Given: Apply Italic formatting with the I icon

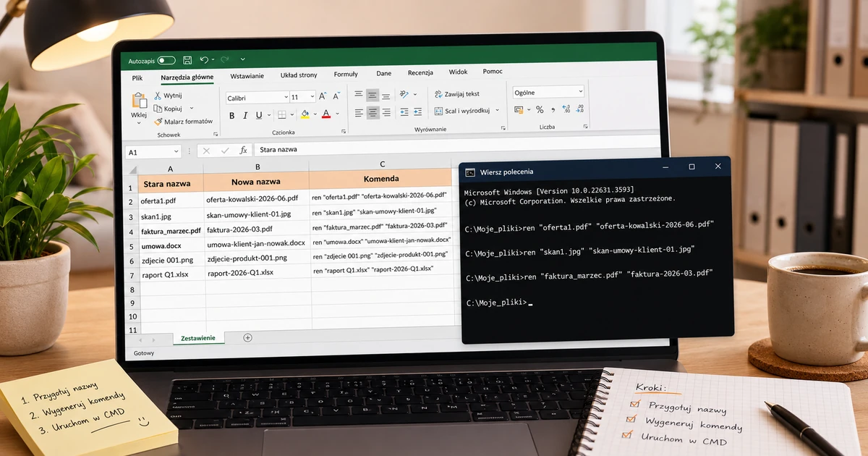Looking at the screenshot, I should click(246, 115).
